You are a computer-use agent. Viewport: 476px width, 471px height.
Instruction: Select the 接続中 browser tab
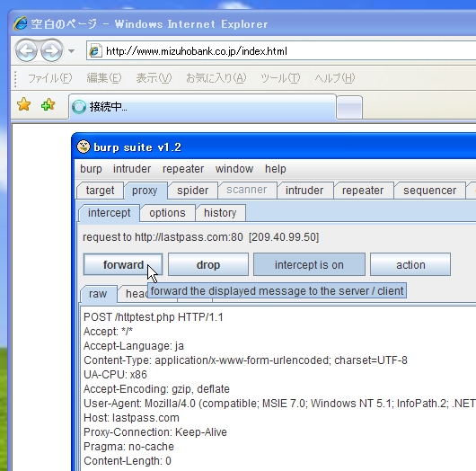click(x=202, y=107)
